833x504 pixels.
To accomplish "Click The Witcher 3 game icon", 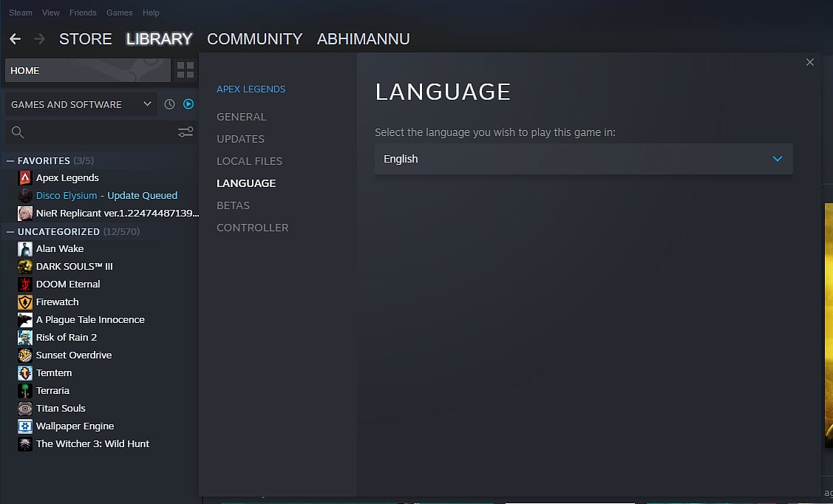I will tap(25, 444).
